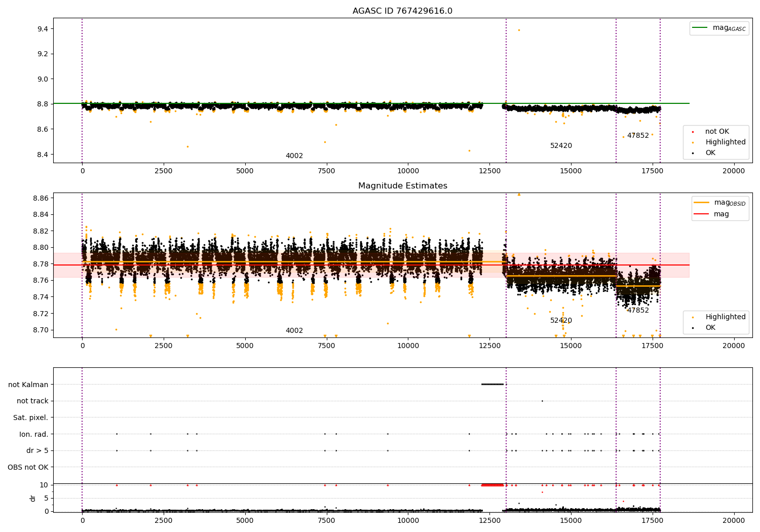The height and width of the screenshot is (532, 760).
Task: Select the mag AGASC legend entry in top plot
Action: click(x=719, y=28)
